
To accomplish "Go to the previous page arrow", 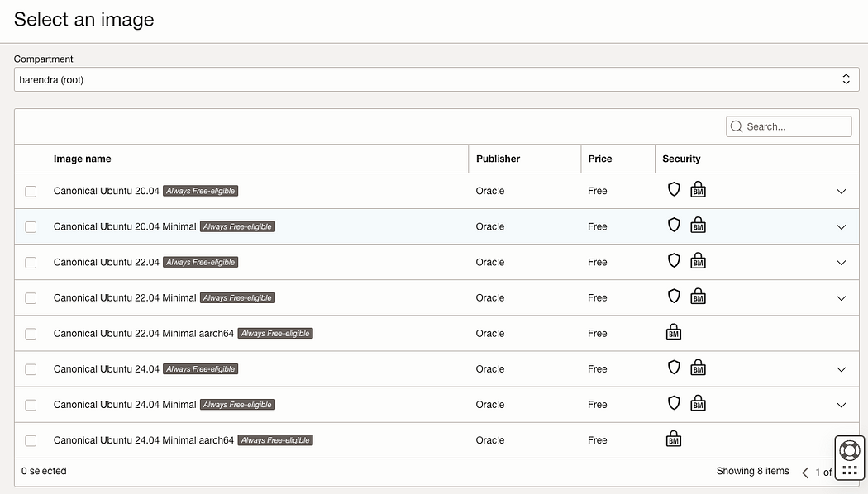I will tap(805, 473).
